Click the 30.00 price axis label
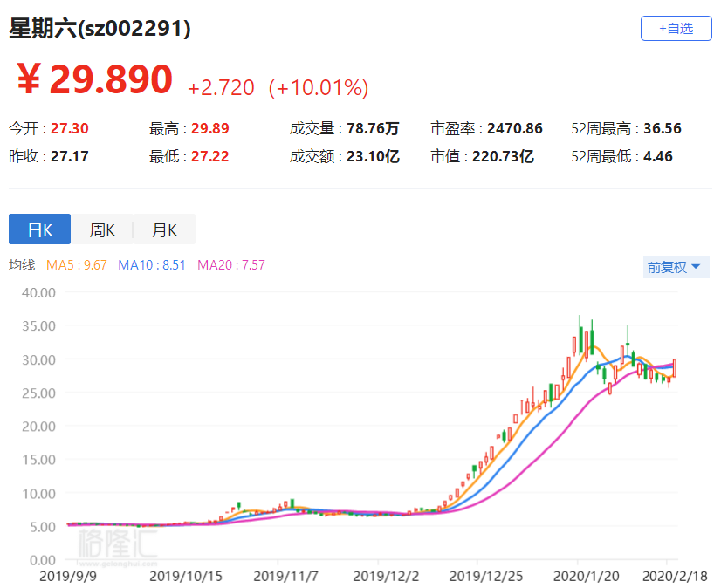Viewport: 721px width, 588px height. pos(38,359)
